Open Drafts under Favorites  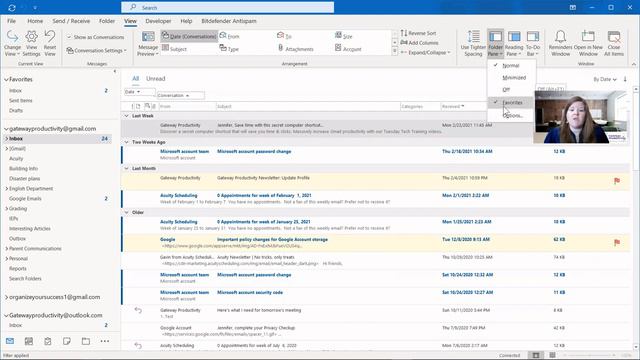click(x=16, y=111)
